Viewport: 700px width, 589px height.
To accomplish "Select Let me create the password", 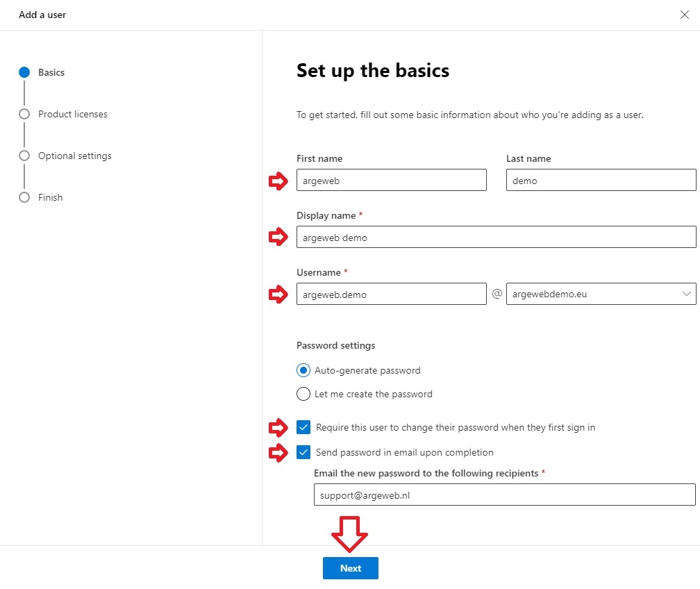I will point(303,394).
